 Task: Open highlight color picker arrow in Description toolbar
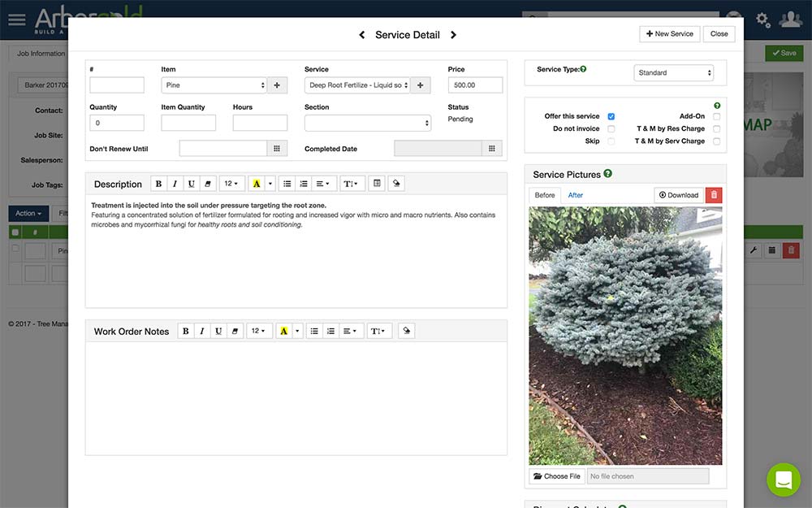click(x=270, y=184)
